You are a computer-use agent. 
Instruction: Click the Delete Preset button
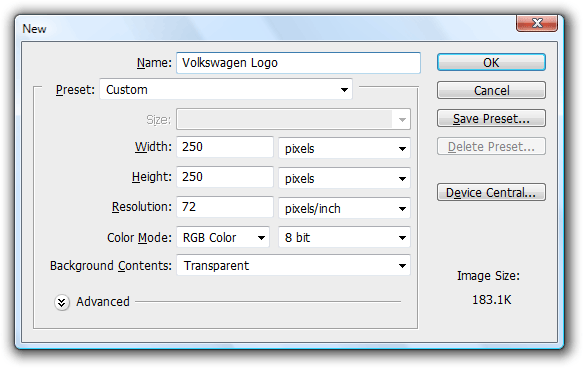[491, 146]
